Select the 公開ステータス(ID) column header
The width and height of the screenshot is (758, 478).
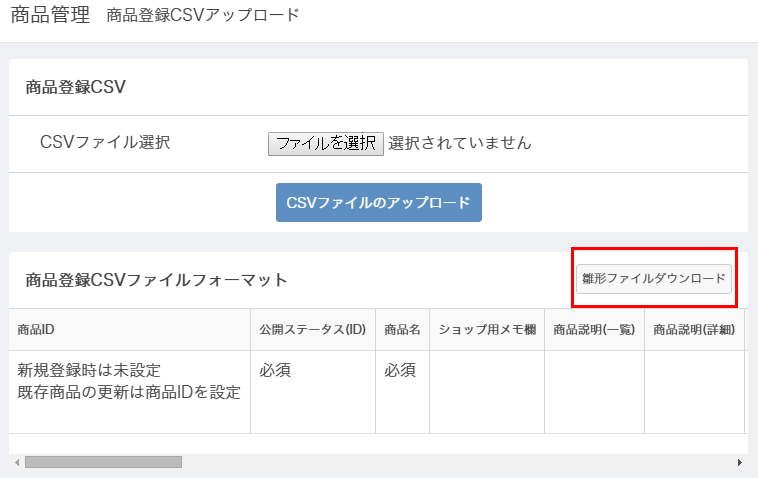[313, 330]
